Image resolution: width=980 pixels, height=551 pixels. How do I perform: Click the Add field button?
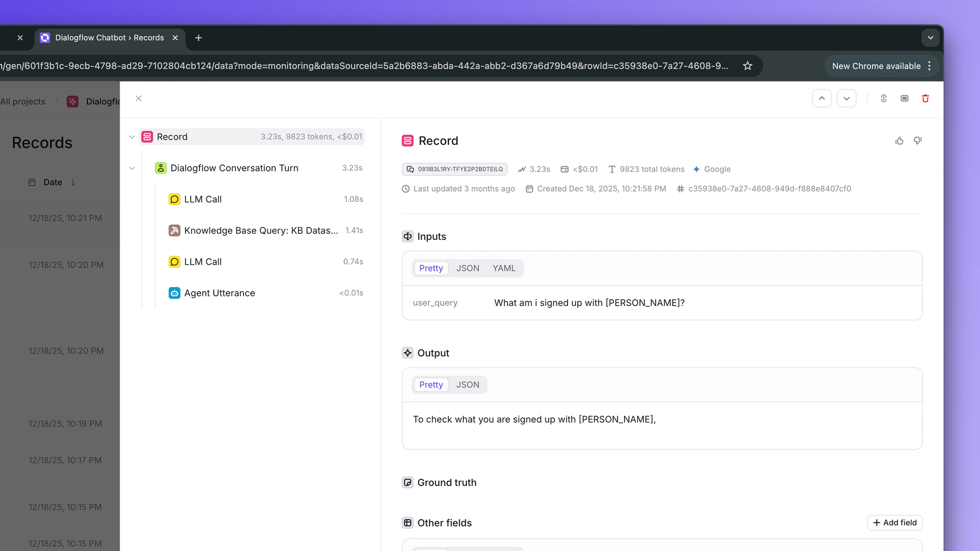tap(895, 522)
